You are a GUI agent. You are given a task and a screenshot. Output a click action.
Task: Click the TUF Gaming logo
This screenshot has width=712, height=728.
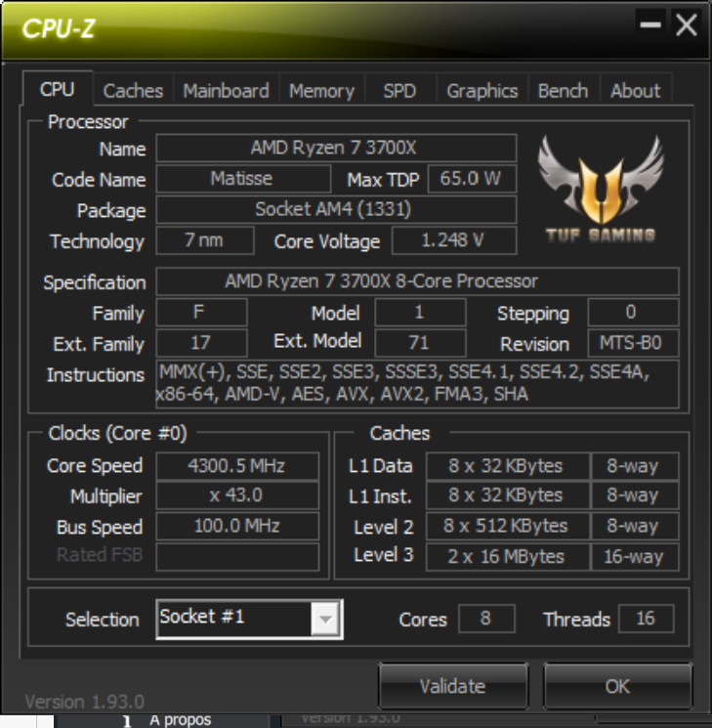click(x=601, y=189)
